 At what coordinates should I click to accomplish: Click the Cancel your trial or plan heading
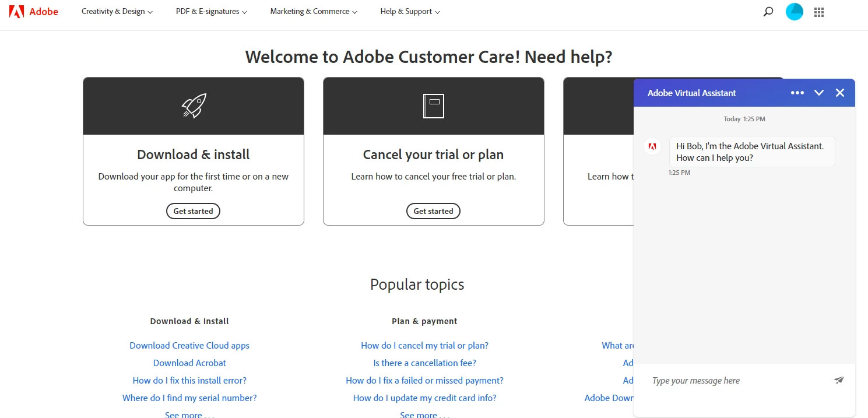pyautogui.click(x=433, y=154)
